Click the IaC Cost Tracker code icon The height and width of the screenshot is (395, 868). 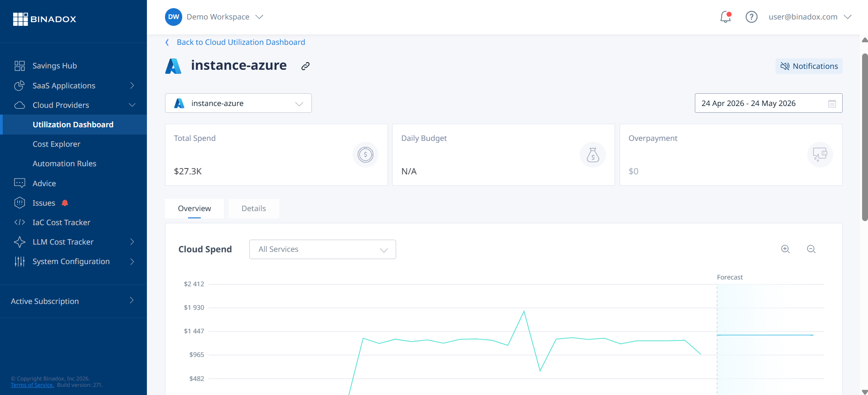(x=19, y=222)
